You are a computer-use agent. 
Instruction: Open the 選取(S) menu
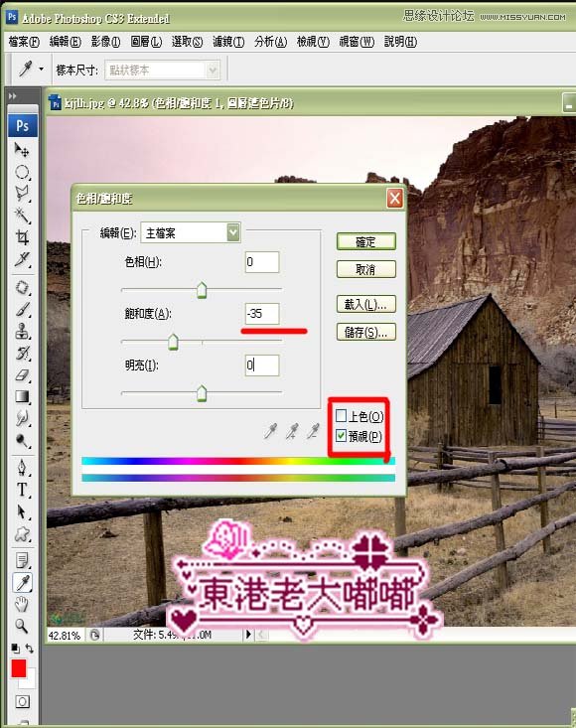187,42
